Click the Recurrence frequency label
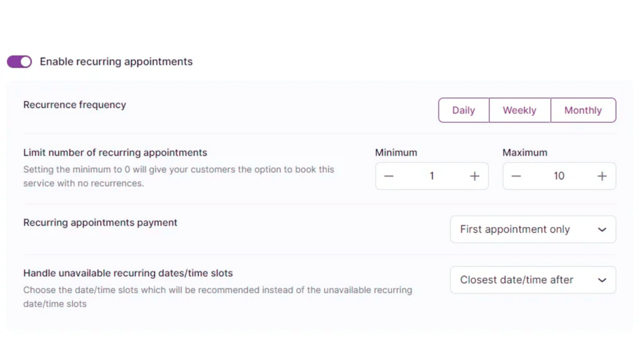Viewport: 644px width, 362px height. [75, 105]
